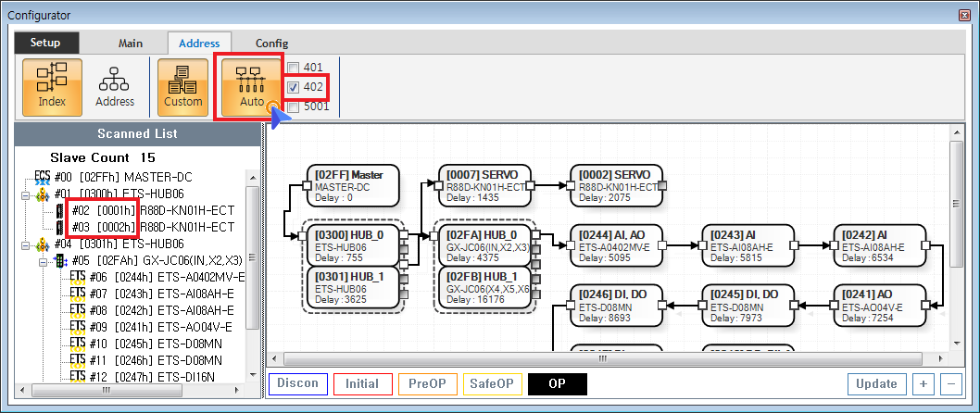This screenshot has height=413, width=980.
Task: Toggle the 5001 checkbox
Action: 293,107
